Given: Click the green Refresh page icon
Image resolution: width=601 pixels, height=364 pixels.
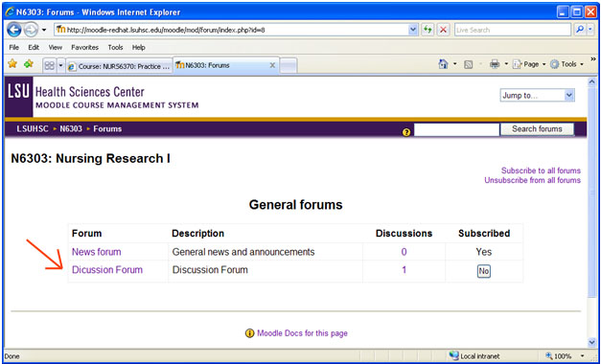Looking at the screenshot, I should (x=428, y=30).
